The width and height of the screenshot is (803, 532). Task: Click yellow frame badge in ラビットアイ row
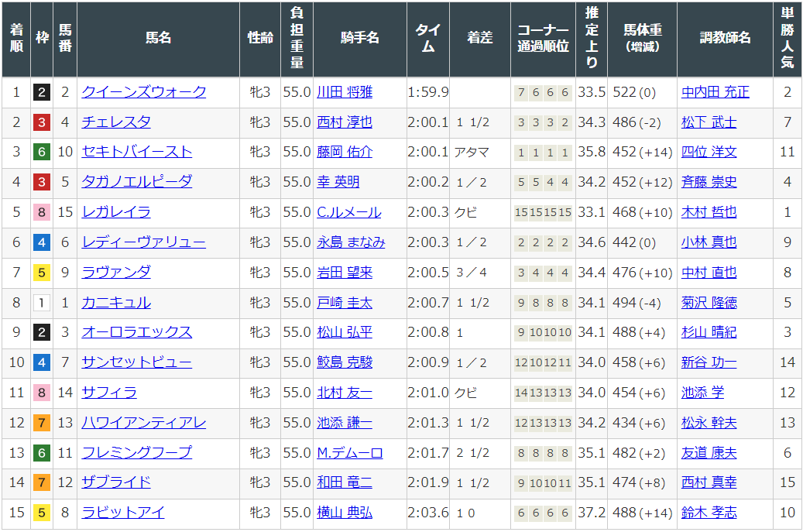click(x=42, y=513)
